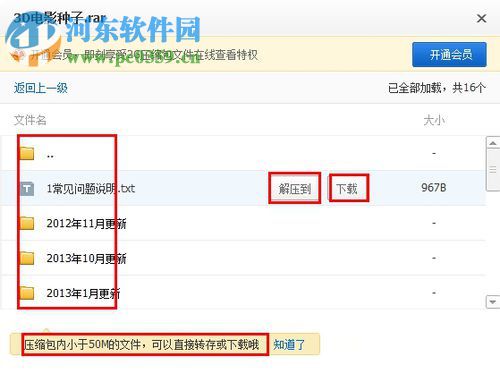The image size is (500, 382).
Task: Click 解压到 for the txt file
Action: pos(295,189)
